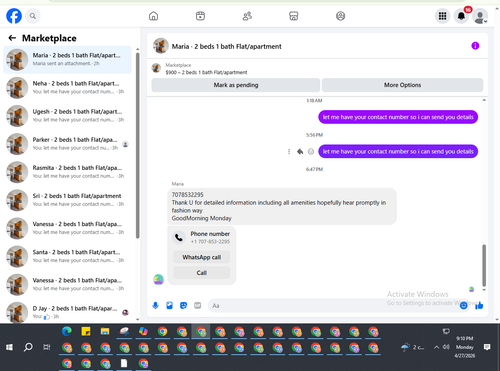Click Maria's avatar in the chat header
The image size is (500, 371).
click(161, 46)
